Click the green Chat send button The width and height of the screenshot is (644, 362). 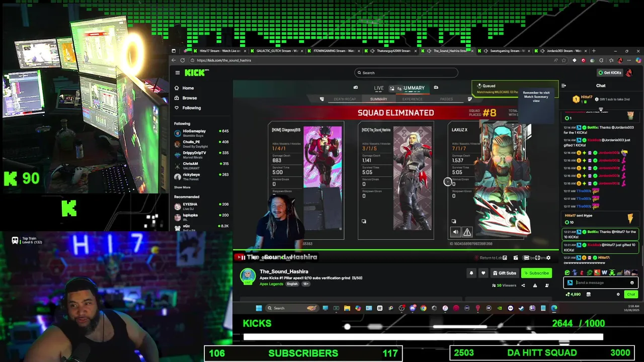pyautogui.click(x=631, y=294)
